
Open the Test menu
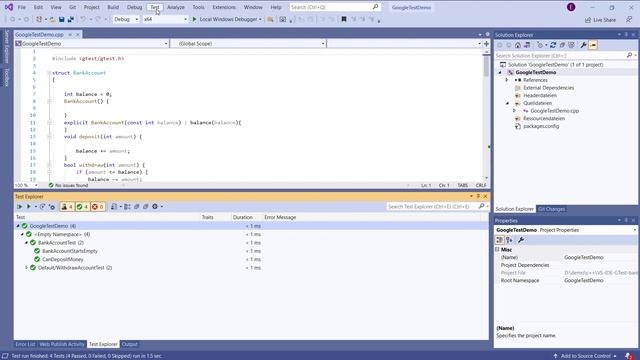[x=155, y=7]
